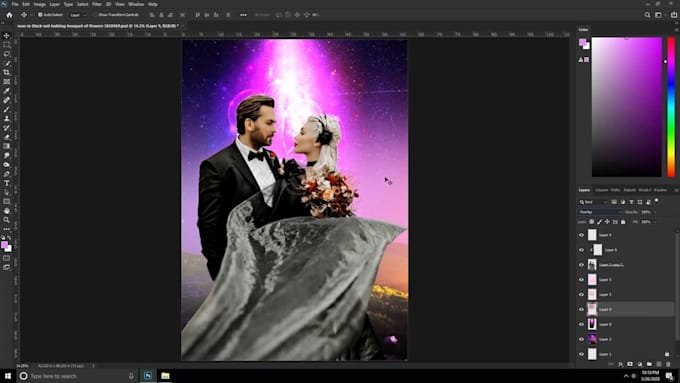The image size is (680, 383).
Task: Click the foreground color swatch in Color panel
Action: 582,42
